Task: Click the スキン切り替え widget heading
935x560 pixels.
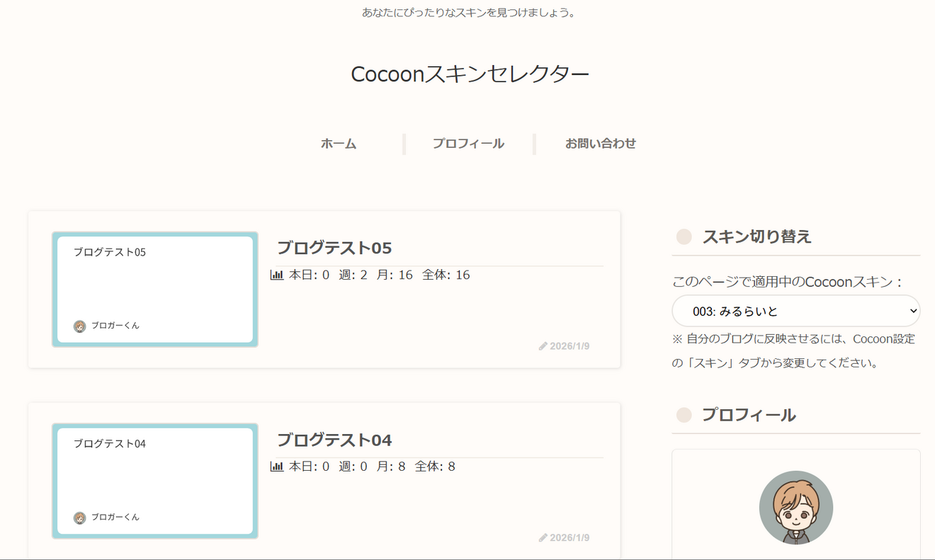Action: point(756,236)
